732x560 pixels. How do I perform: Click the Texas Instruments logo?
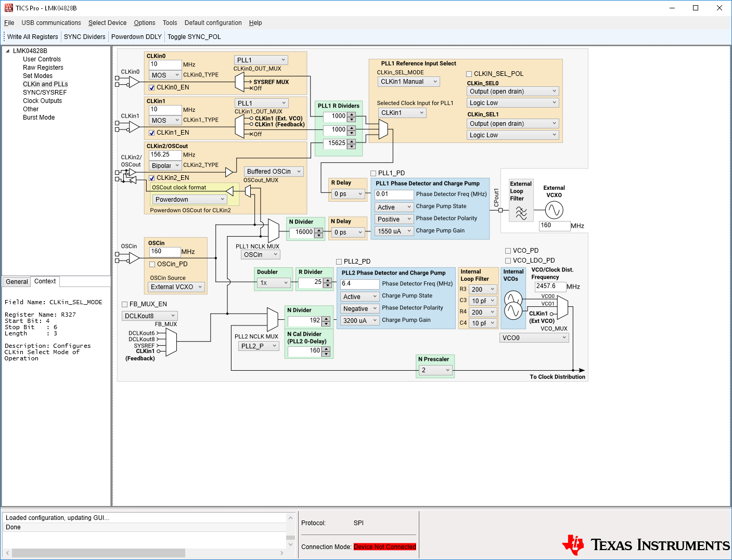(646, 544)
